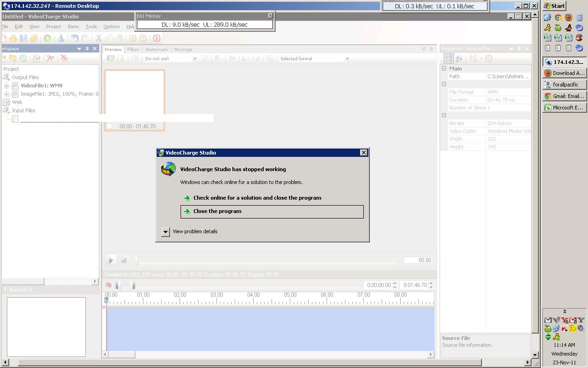Select the Web node in project tree

click(17, 102)
